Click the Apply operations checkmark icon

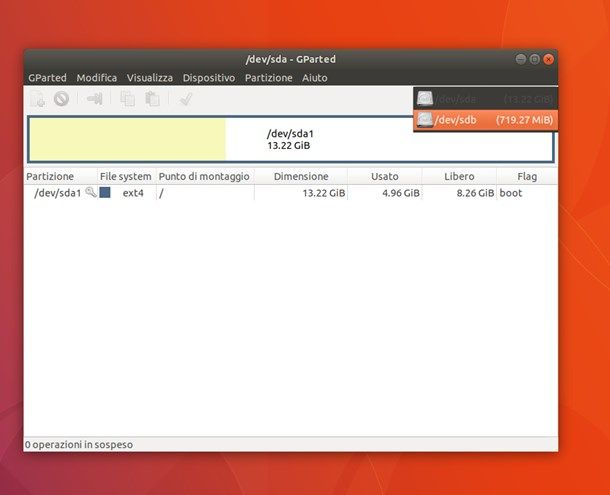[186, 99]
